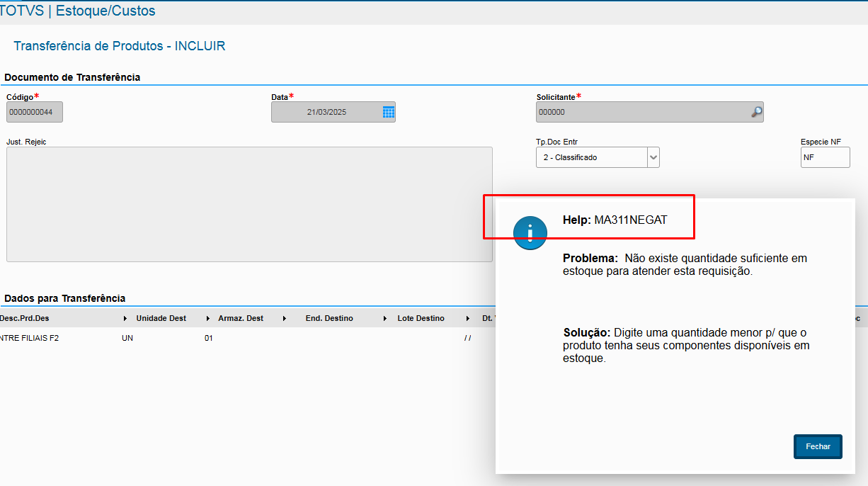Click the Solução message text
868x486 pixels.
coord(686,345)
